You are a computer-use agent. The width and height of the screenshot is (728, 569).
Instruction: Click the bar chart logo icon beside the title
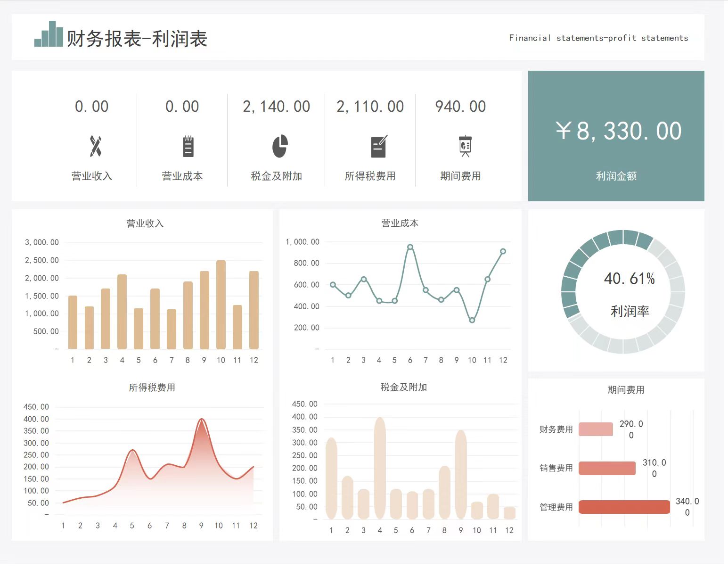[x=49, y=34]
